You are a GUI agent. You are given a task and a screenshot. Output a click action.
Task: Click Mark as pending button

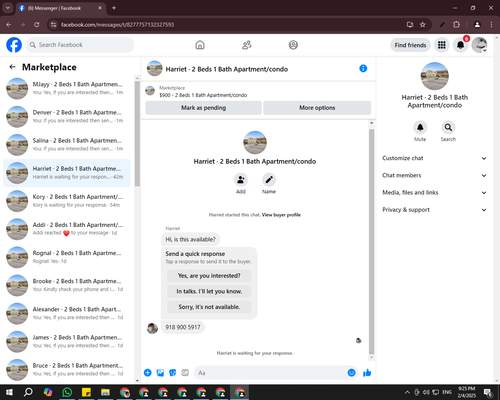203,108
